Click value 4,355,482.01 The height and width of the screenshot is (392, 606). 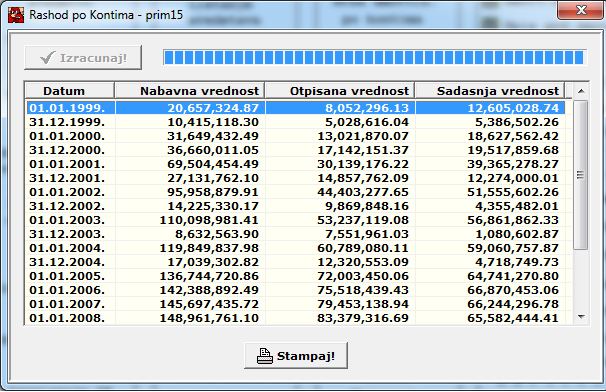[x=517, y=206]
